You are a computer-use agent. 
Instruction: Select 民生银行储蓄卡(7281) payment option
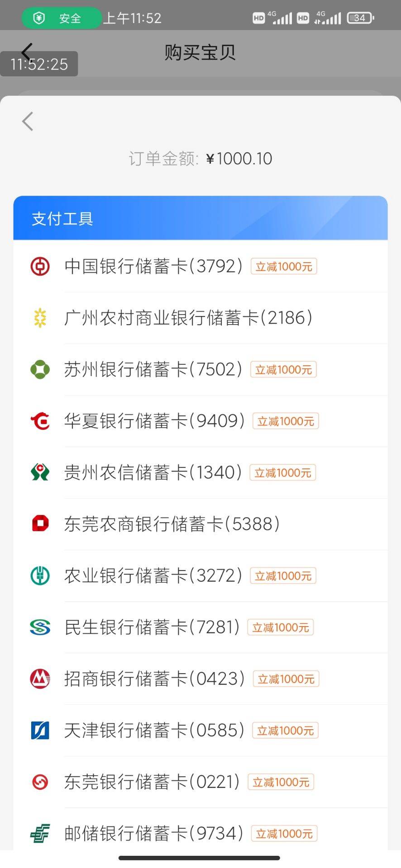152,627
